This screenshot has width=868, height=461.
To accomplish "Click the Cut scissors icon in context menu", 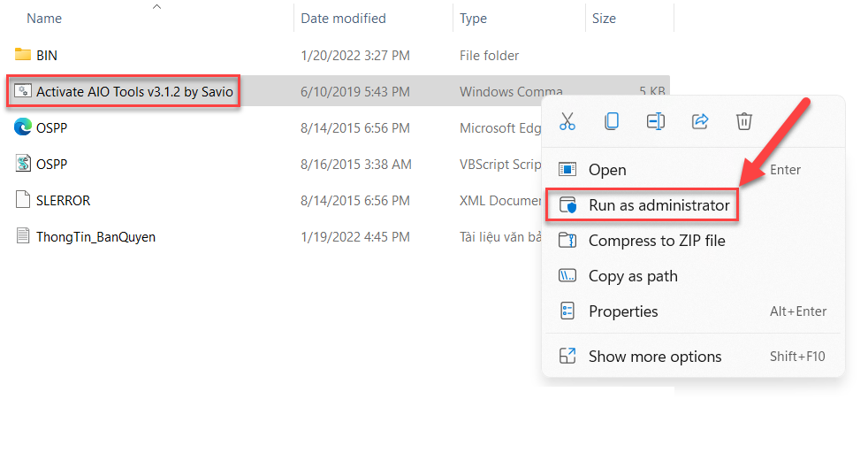I will 567,121.
